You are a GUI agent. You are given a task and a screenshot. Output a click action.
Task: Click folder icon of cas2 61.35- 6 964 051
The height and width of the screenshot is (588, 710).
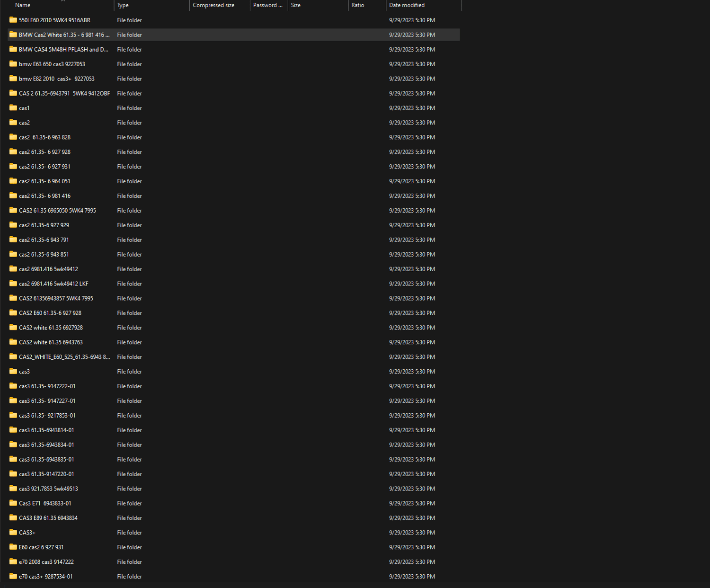[x=13, y=181]
